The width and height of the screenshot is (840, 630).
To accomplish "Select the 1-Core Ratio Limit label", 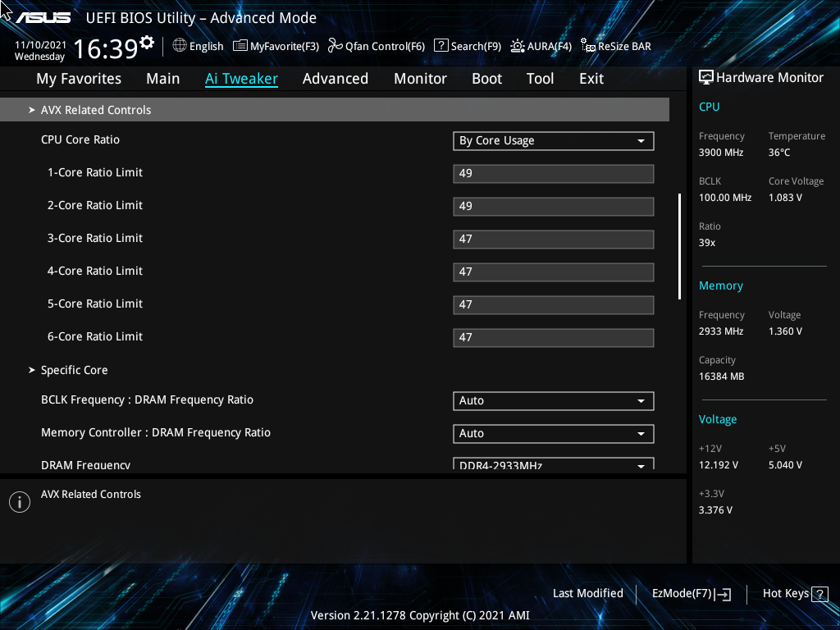I will tap(95, 172).
